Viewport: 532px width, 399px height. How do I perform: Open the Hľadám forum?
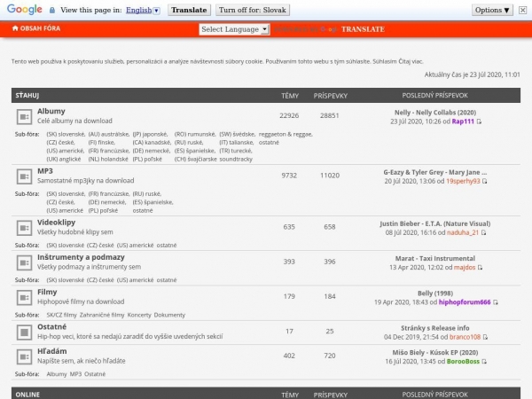pos(52,351)
